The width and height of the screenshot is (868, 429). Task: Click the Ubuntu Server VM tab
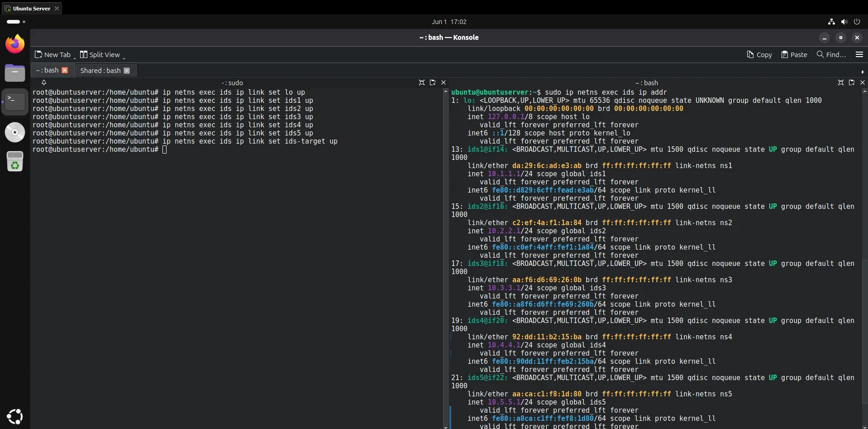pos(32,8)
